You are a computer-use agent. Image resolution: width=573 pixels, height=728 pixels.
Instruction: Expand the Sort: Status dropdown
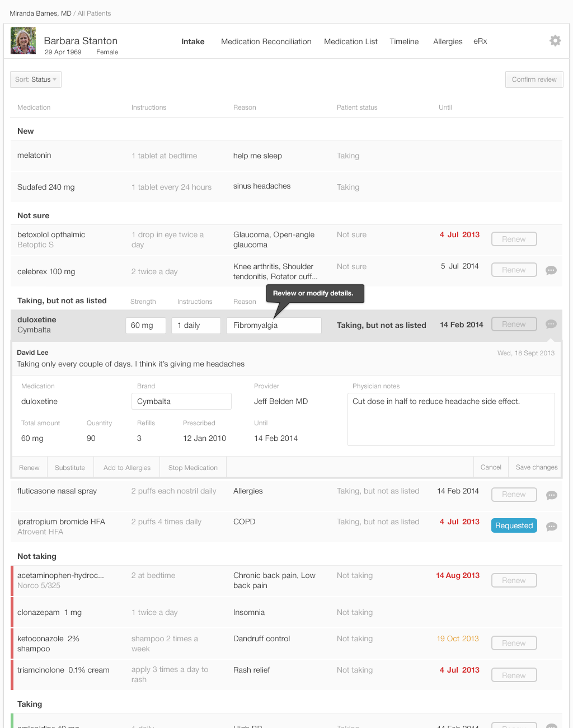36,79
